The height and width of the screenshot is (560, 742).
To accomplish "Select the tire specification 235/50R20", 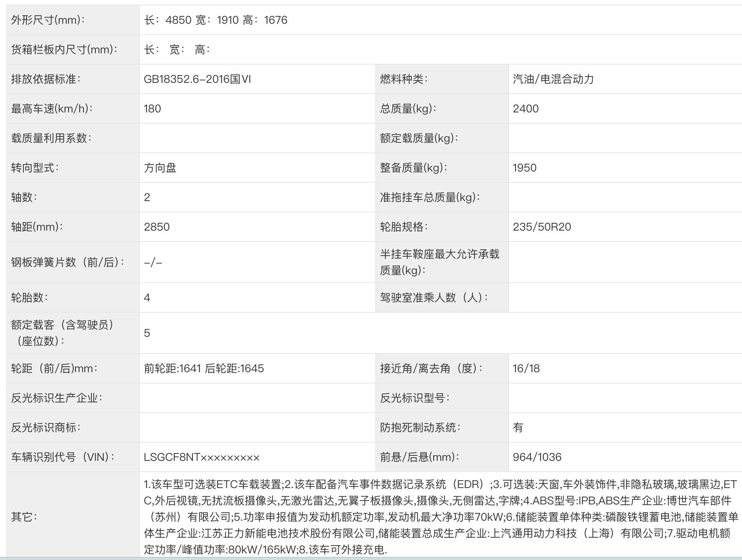I will point(542,227).
